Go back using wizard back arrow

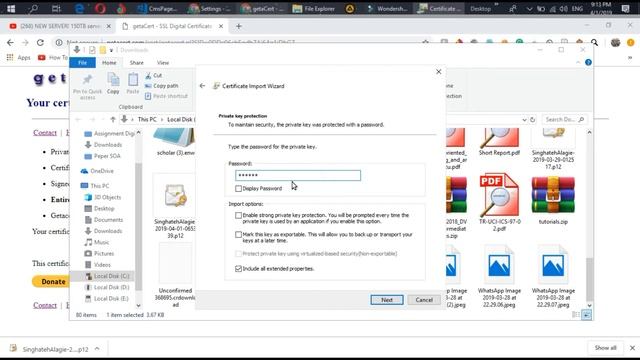202,86
